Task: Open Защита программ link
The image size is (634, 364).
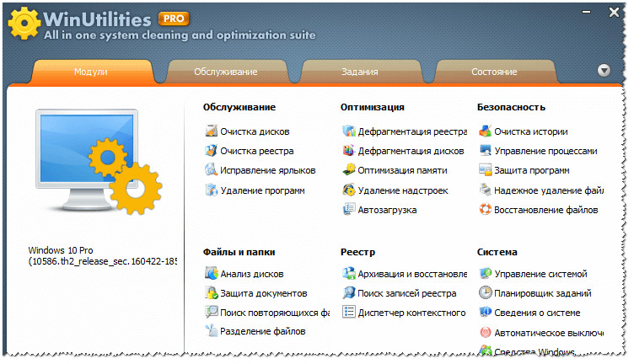Action: (532, 170)
